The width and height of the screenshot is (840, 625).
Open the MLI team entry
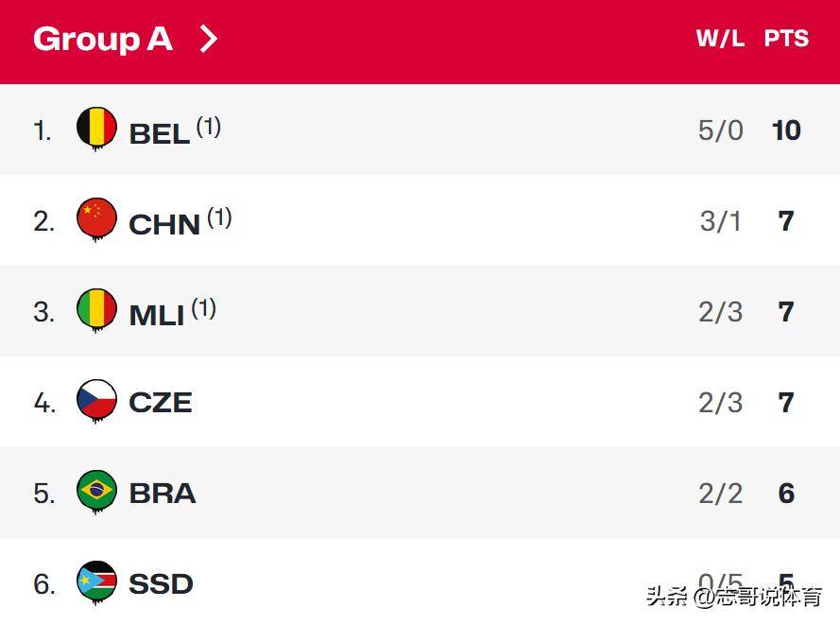(x=156, y=315)
